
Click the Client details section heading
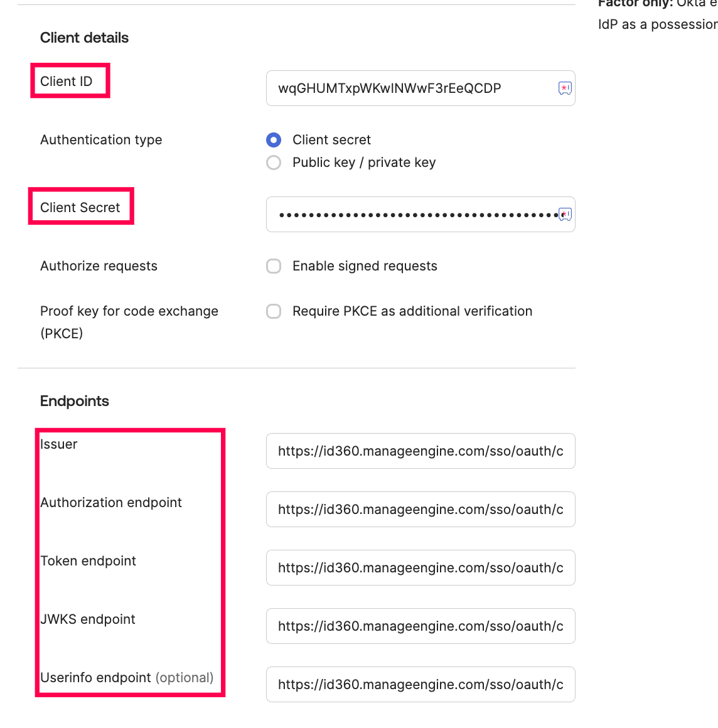point(84,38)
